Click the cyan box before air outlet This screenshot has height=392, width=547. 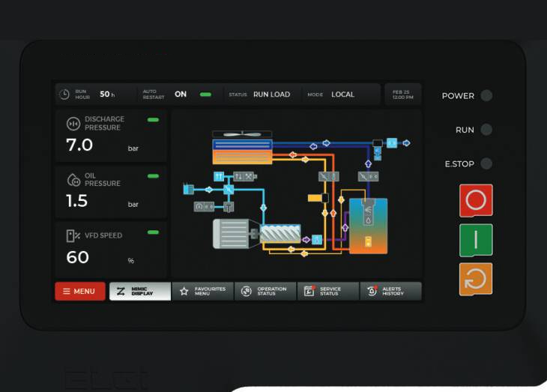(392, 142)
